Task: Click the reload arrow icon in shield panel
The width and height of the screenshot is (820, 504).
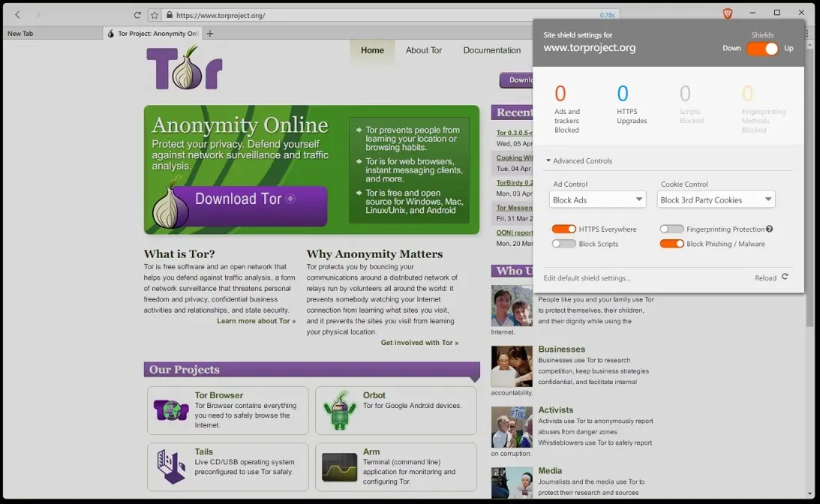Action: 785,277
